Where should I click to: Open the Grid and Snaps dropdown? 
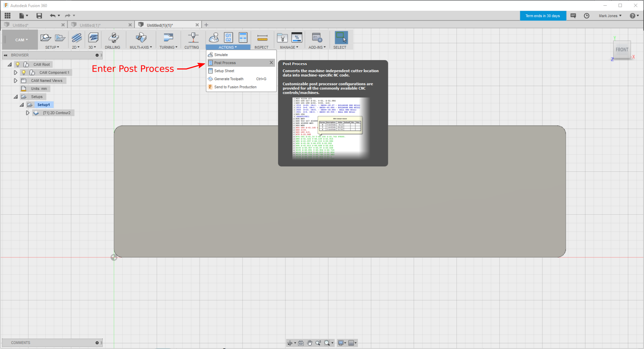(x=352, y=343)
